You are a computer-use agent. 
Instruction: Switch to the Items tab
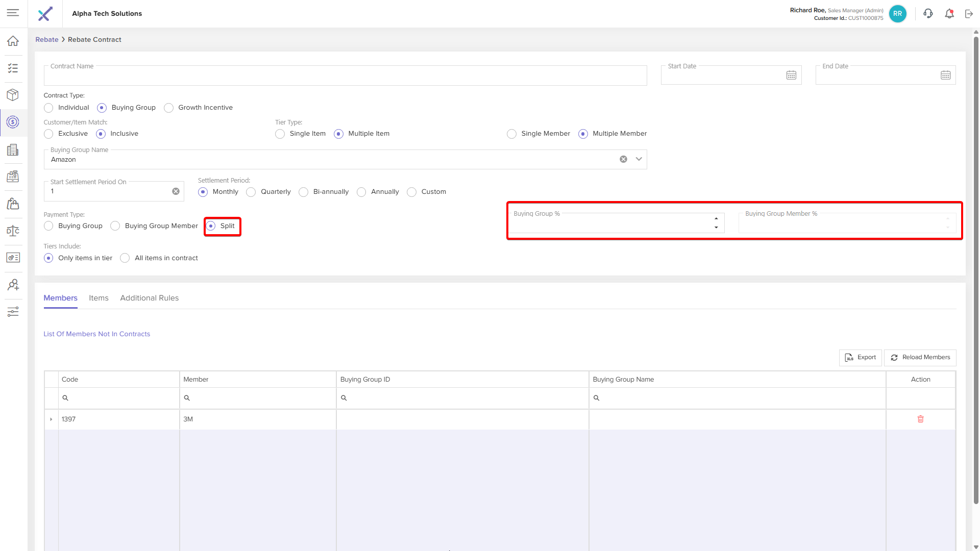coord(99,298)
